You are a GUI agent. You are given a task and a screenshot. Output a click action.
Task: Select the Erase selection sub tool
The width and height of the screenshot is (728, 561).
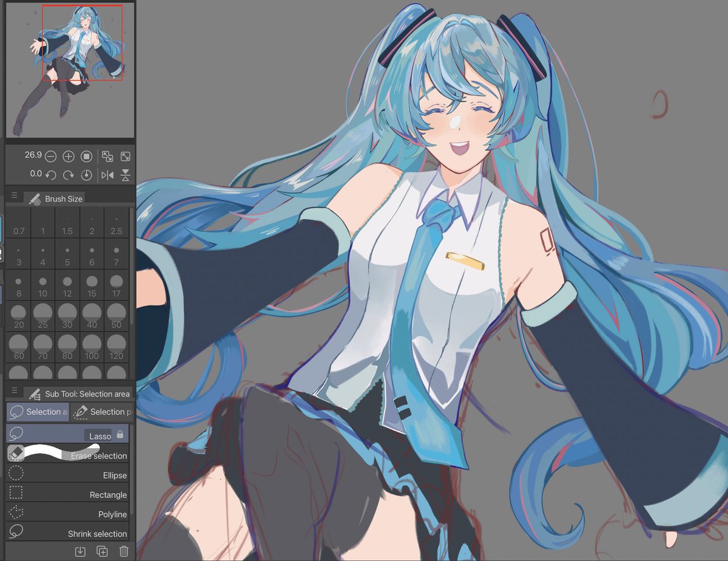67,454
